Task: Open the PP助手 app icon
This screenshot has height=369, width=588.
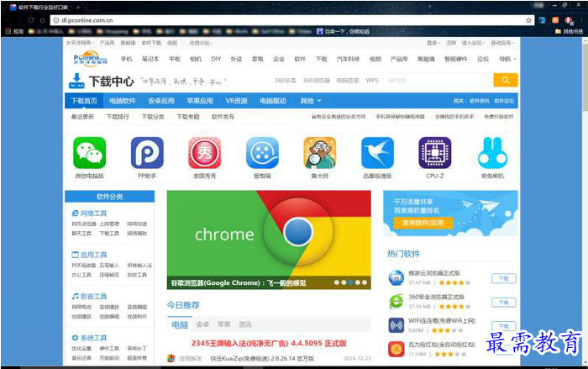Action: pyautogui.click(x=147, y=153)
